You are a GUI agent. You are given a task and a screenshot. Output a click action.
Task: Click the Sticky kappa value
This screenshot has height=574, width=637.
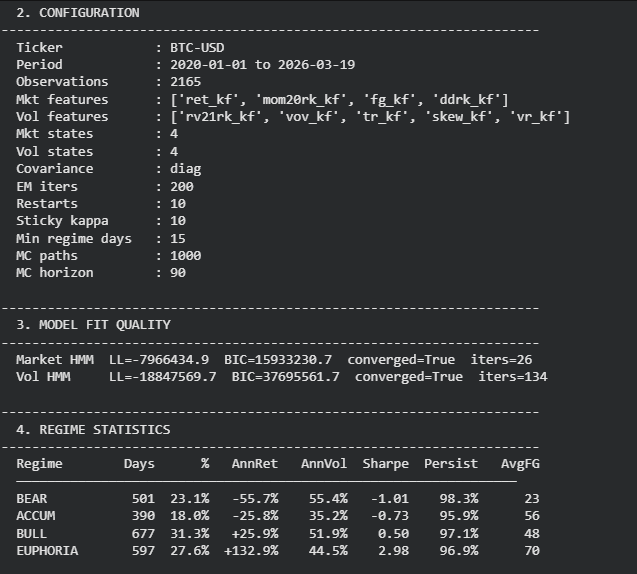pos(178,221)
